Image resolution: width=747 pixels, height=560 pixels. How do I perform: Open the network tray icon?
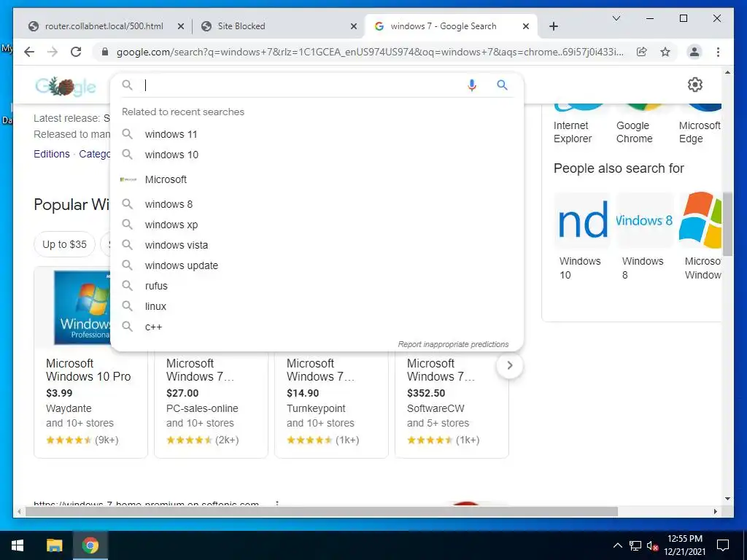pyautogui.click(x=635, y=545)
